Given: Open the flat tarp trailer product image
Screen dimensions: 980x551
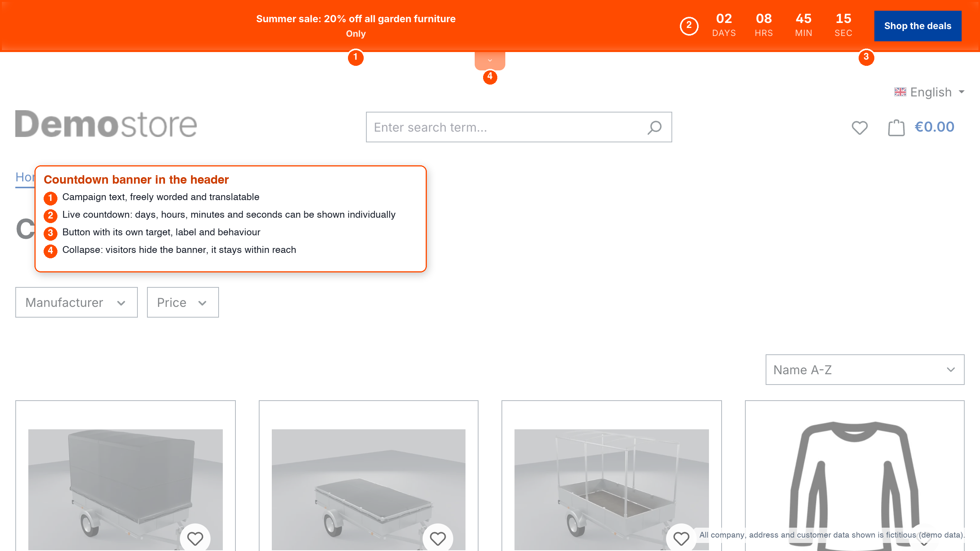Looking at the screenshot, I should [369, 490].
